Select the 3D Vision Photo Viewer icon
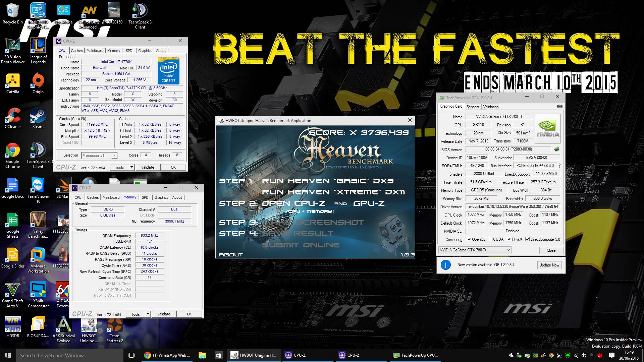This screenshot has width=644, height=362. click(x=13, y=51)
